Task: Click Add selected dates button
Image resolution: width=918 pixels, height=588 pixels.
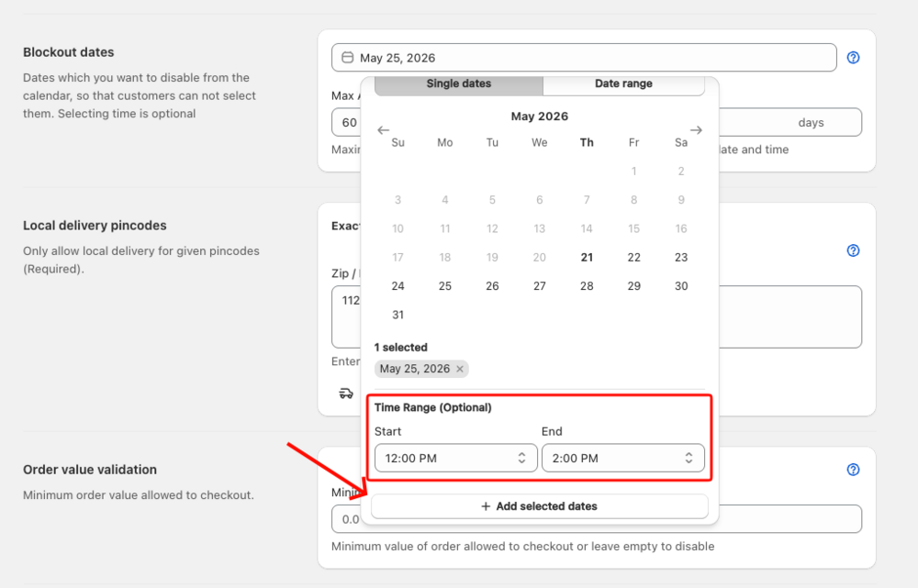Action: pyautogui.click(x=539, y=506)
